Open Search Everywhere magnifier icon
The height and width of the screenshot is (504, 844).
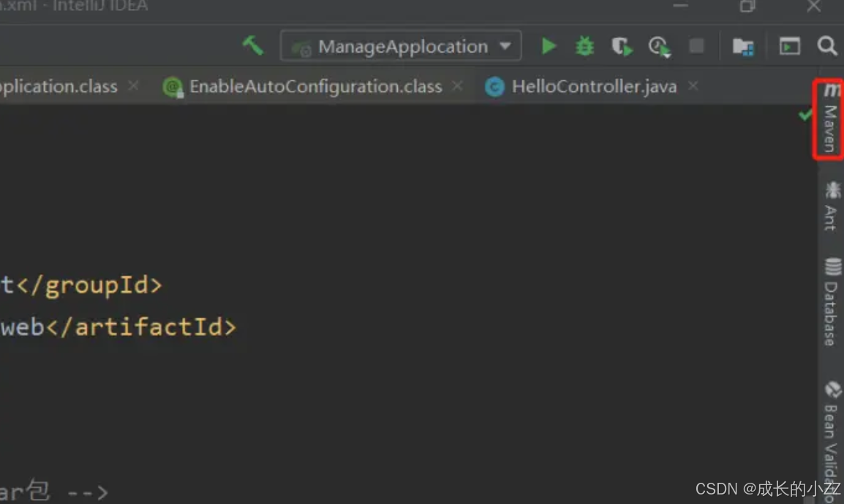[826, 46]
